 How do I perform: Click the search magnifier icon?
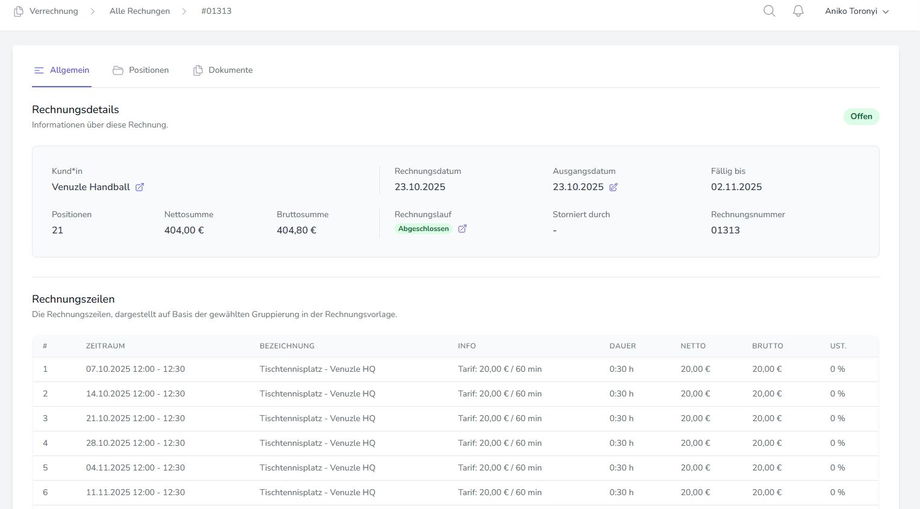pyautogui.click(x=769, y=11)
